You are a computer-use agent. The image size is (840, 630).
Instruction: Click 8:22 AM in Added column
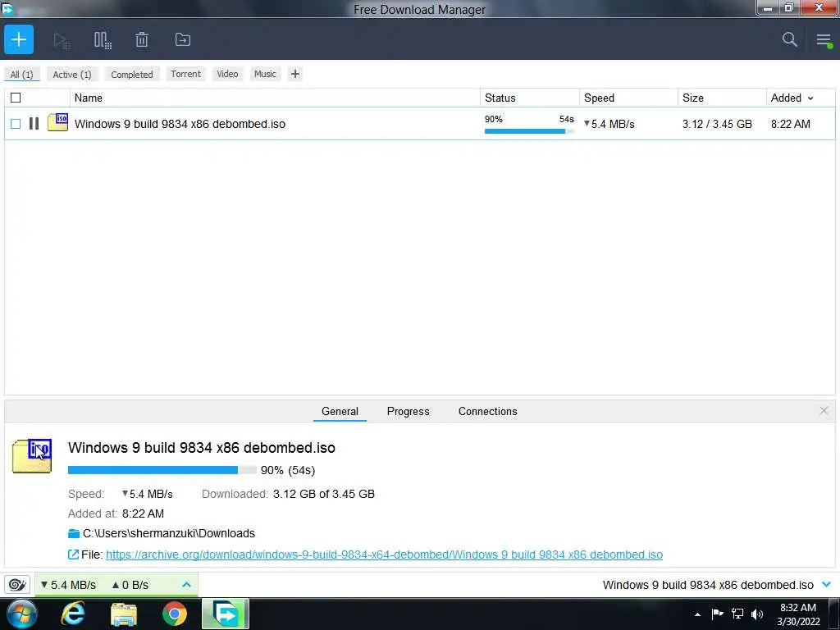pos(791,124)
